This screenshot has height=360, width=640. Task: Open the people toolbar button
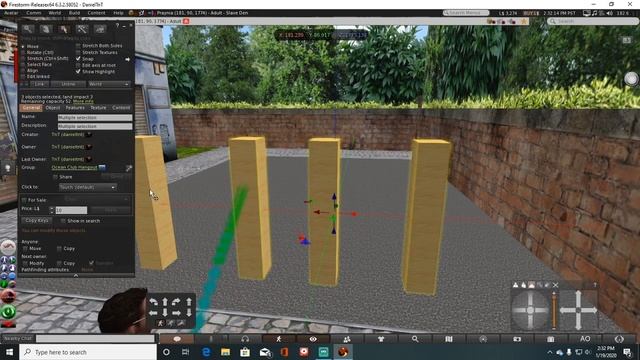(347, 339)
